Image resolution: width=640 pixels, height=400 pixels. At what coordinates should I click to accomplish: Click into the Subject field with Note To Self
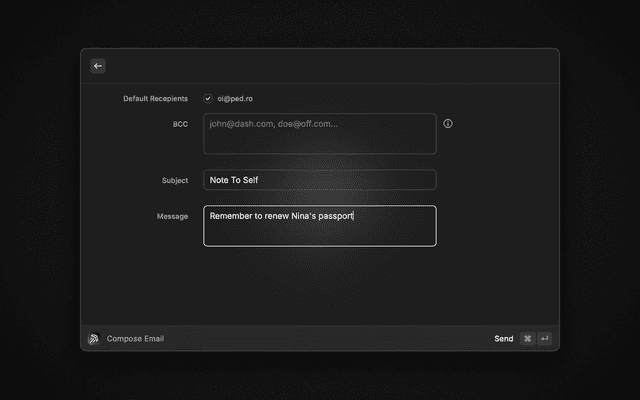tap(320, 180)
